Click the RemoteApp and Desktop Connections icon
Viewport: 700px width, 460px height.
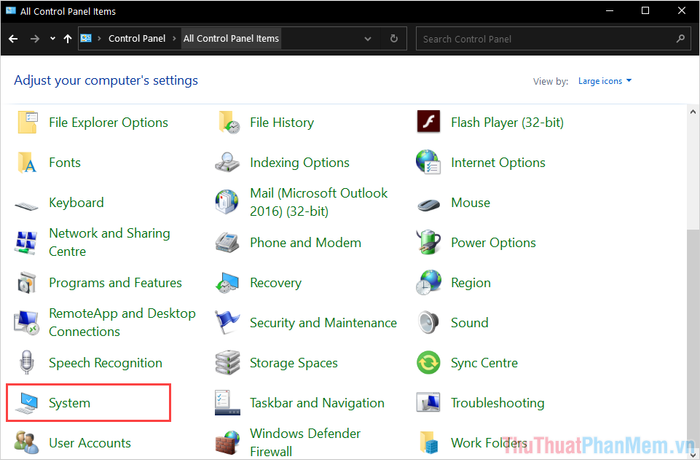[26, 322]
